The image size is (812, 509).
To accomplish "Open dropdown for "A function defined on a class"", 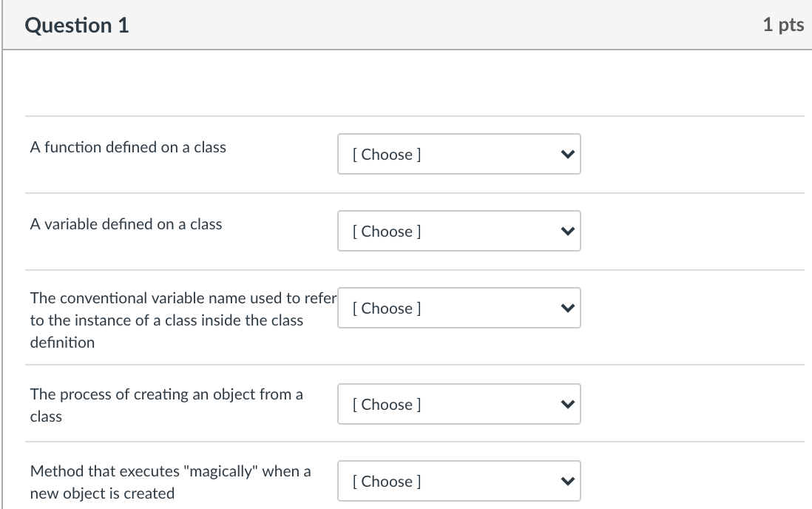I will click(x=459, y=154).
